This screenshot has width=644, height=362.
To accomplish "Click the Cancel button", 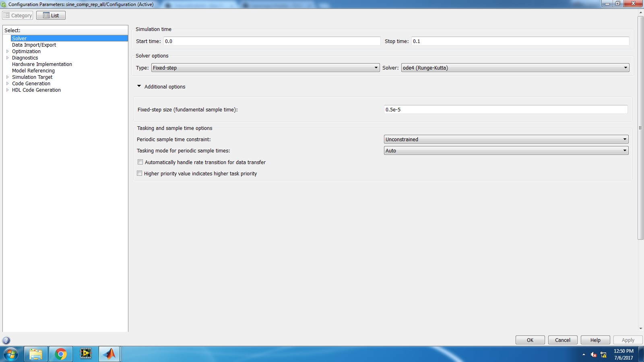I will click(563, 340).
